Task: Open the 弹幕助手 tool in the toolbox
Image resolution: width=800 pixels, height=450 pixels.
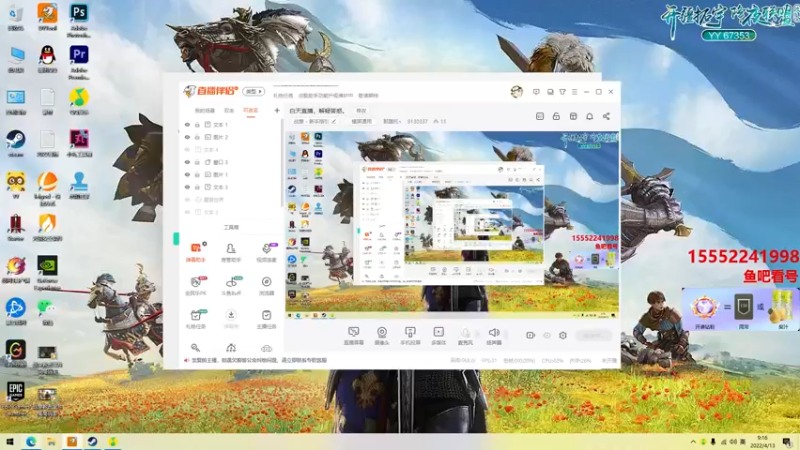Action: point(195,252)
